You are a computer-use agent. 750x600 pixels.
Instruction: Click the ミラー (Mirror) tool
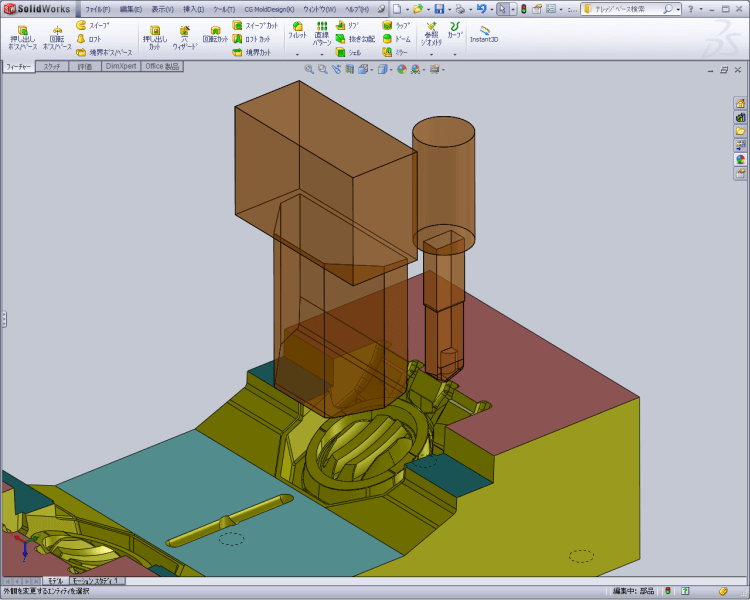[x=395, y=52]
